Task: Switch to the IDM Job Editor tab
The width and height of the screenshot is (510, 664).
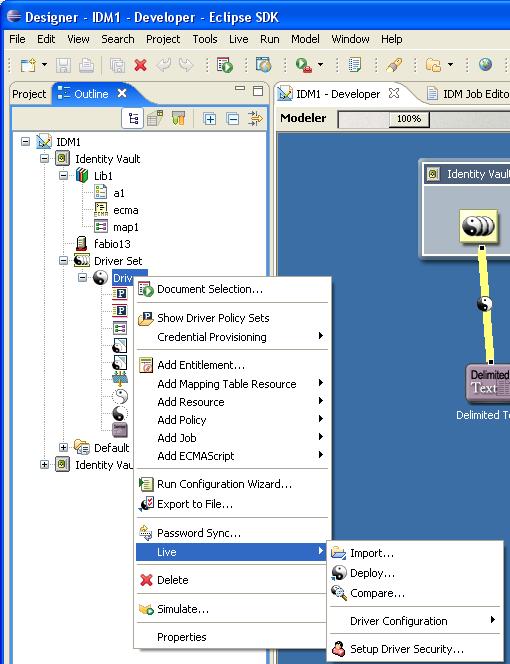Action: tap(468, 94)
